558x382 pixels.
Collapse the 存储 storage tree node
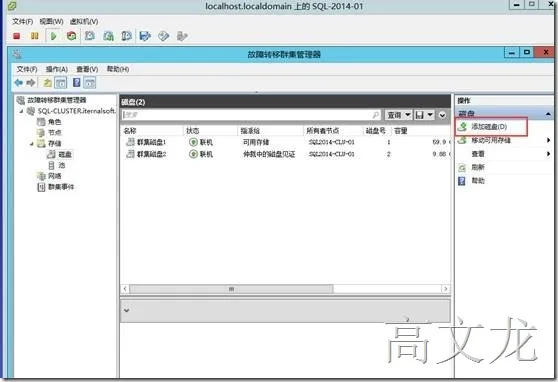(32, 144)
